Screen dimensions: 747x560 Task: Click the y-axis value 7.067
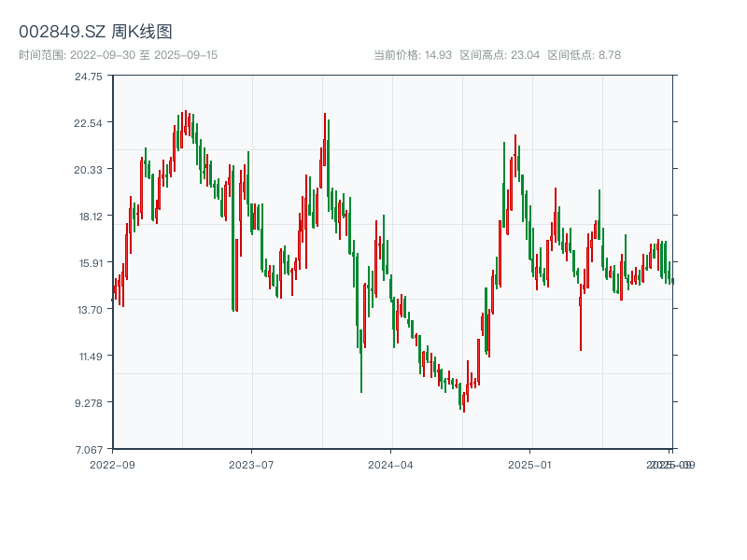[89, 450]
